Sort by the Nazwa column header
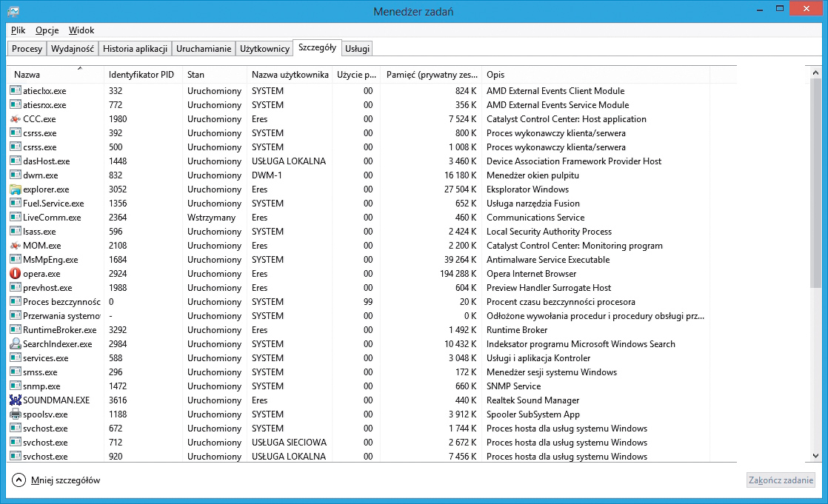828x504 pixels. [x=27, y=75]
